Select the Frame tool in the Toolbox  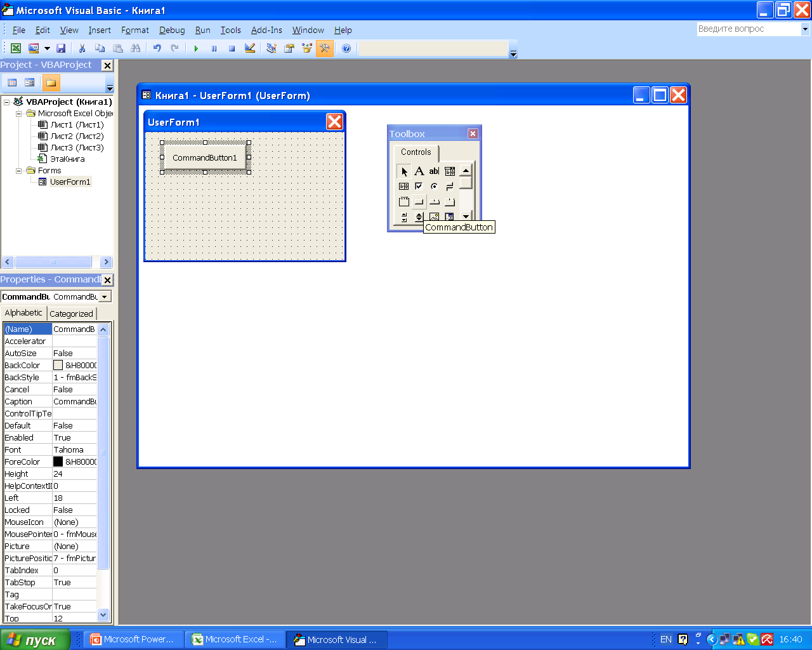[x=404, y=202]
